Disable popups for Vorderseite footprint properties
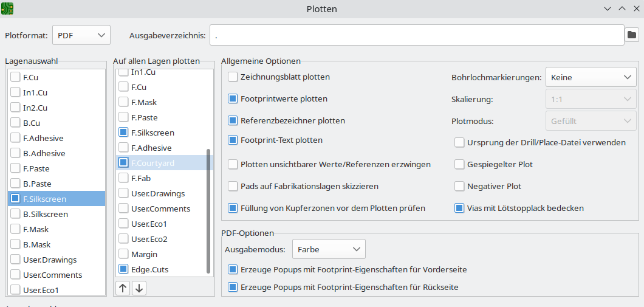 click(x=233, y=269)
